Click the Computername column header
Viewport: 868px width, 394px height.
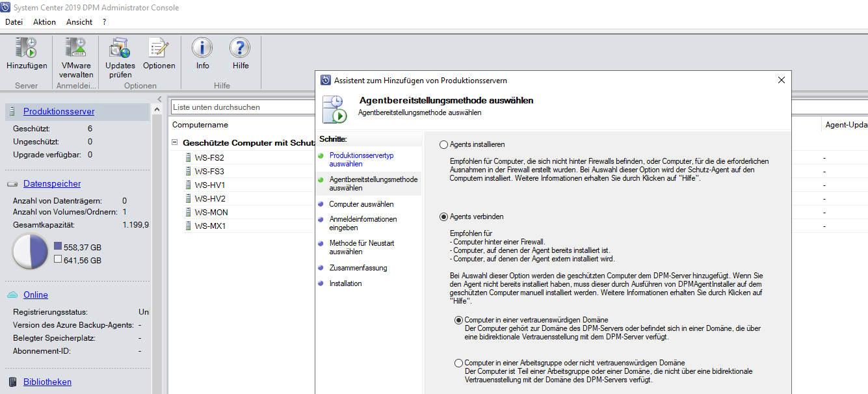click(200, 125)
